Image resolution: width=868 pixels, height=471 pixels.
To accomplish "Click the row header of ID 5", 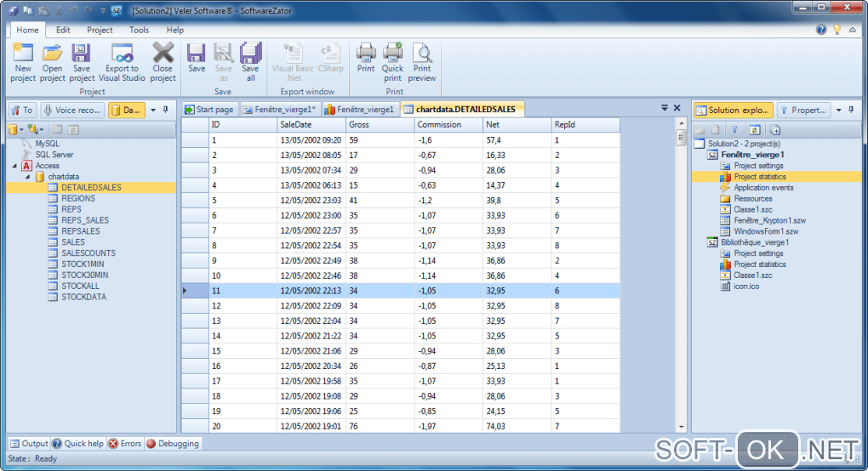I will coord(196,200).
